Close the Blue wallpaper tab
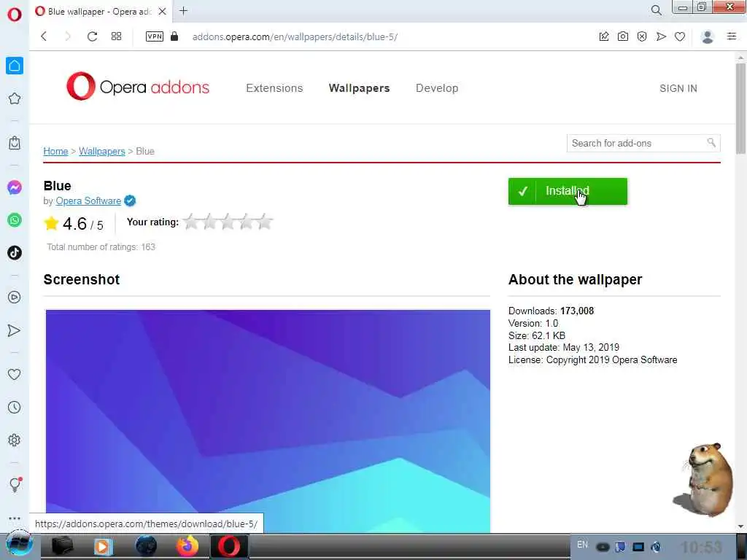 point(163,11)
